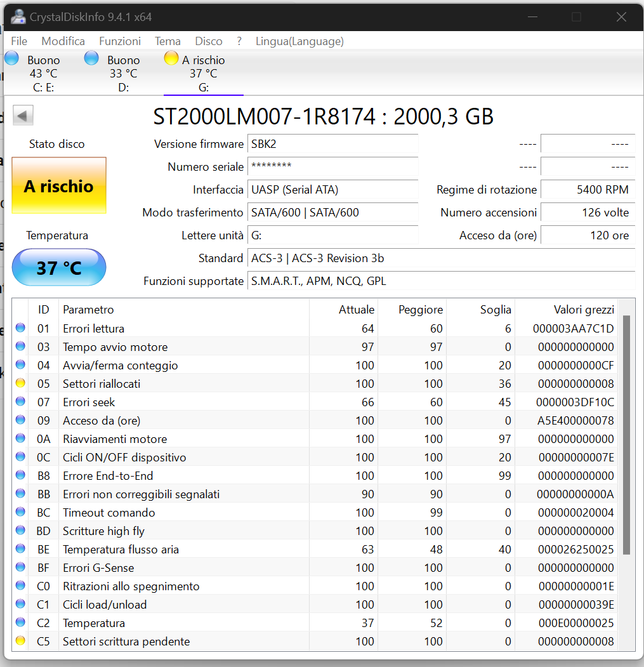
Task: Open the Modifica menu
Action: [63, 41]
